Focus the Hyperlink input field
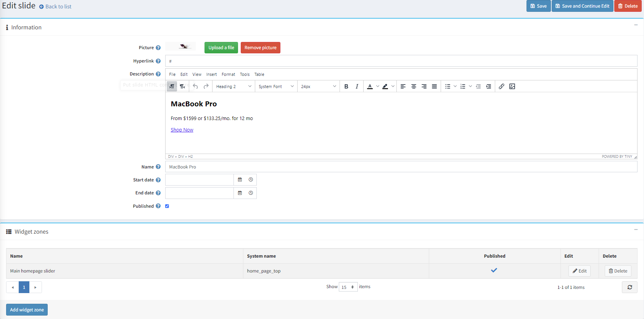Screen dimensions: 644x319 pyautogui.click(x=401, y=61)
